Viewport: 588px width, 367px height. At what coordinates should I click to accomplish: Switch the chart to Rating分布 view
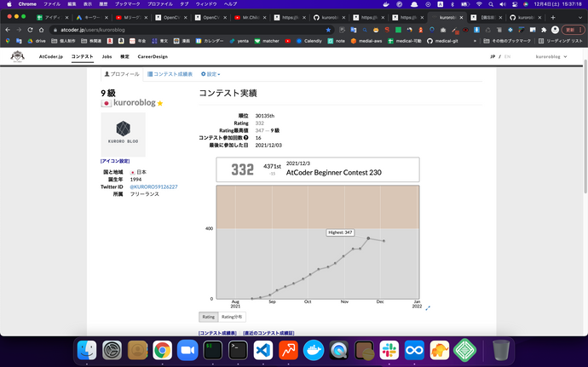[232, 317]
